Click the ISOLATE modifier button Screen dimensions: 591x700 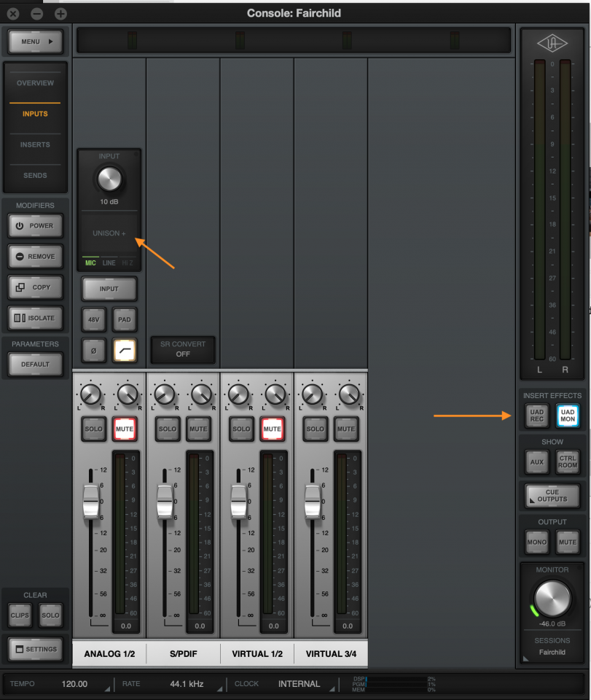pyautogui.click(x=35, y=319)
